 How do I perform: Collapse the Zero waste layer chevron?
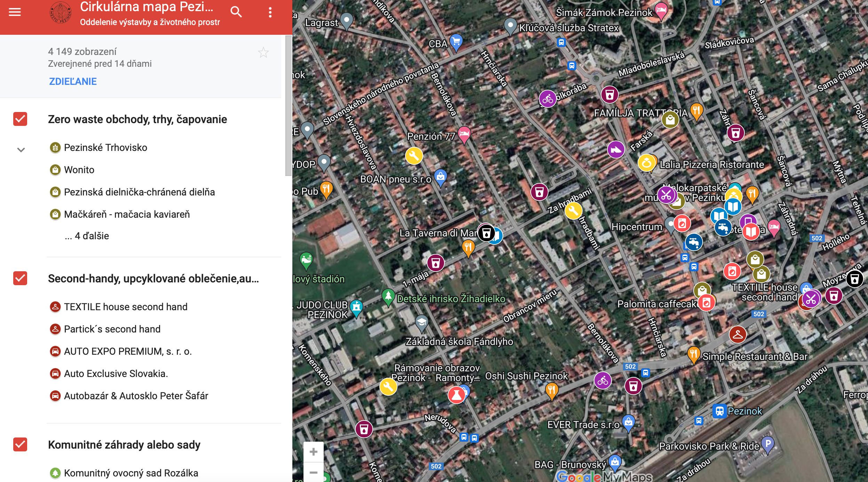[21, 150]
